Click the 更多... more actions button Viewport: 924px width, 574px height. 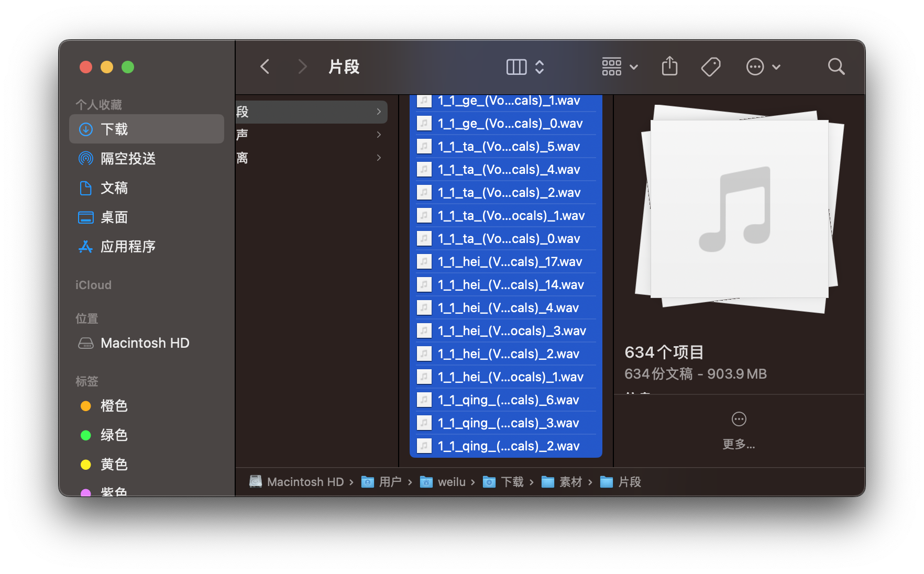pos(739,432)
